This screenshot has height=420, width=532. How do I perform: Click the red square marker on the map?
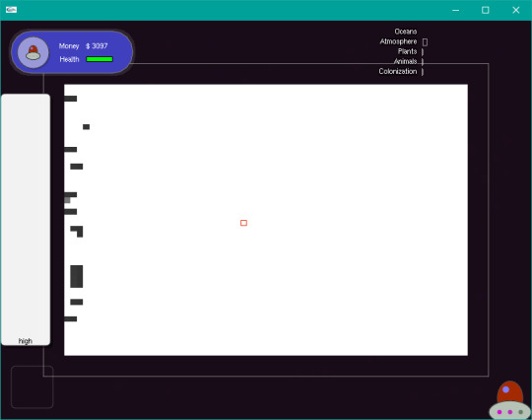click(243, 223)
